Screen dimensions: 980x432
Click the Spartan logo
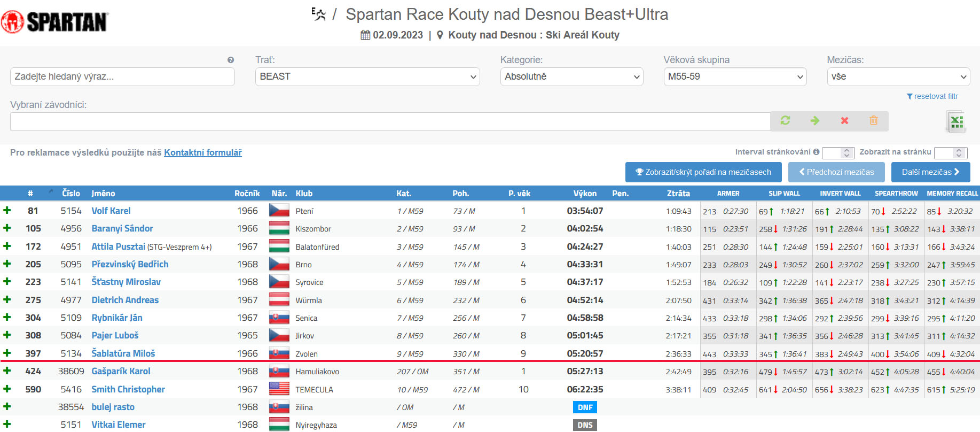[54, 22]
